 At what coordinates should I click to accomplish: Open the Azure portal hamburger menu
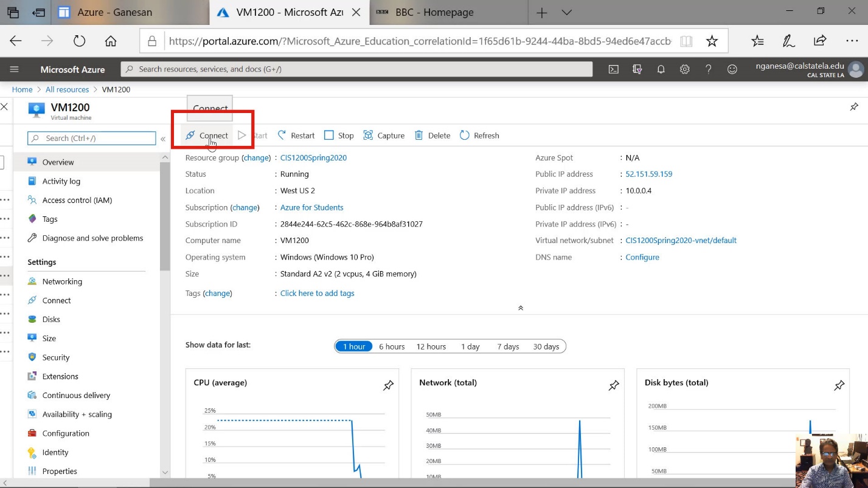click(15, 69)
